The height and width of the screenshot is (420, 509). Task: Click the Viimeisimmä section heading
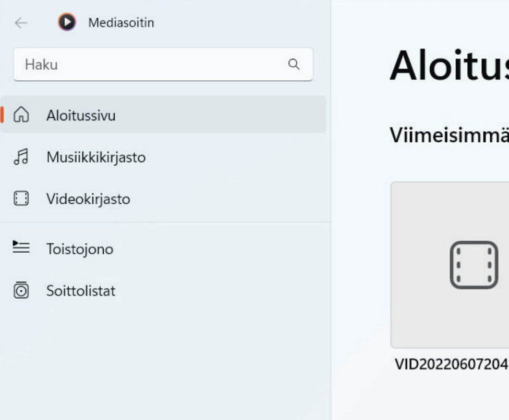pos(449,135)
